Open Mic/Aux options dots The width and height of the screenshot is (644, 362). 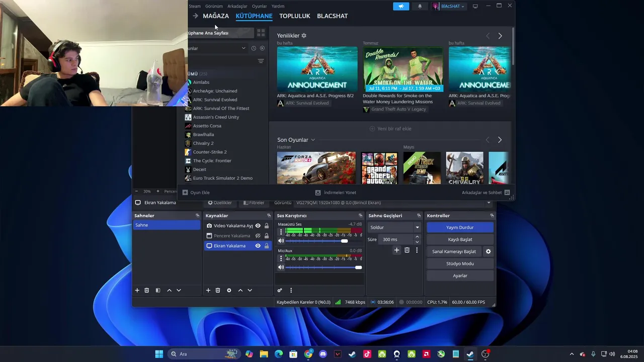coord(281,258)
